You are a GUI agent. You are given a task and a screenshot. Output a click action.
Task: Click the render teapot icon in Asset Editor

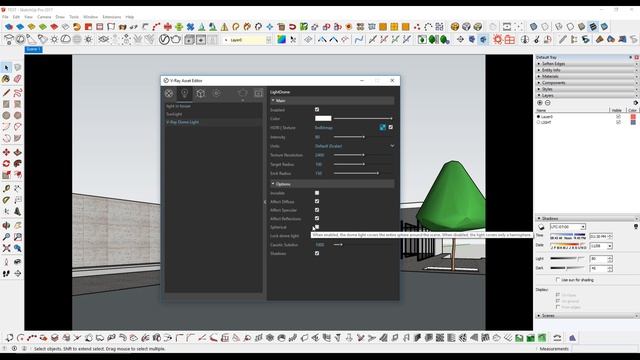[242, 93]
